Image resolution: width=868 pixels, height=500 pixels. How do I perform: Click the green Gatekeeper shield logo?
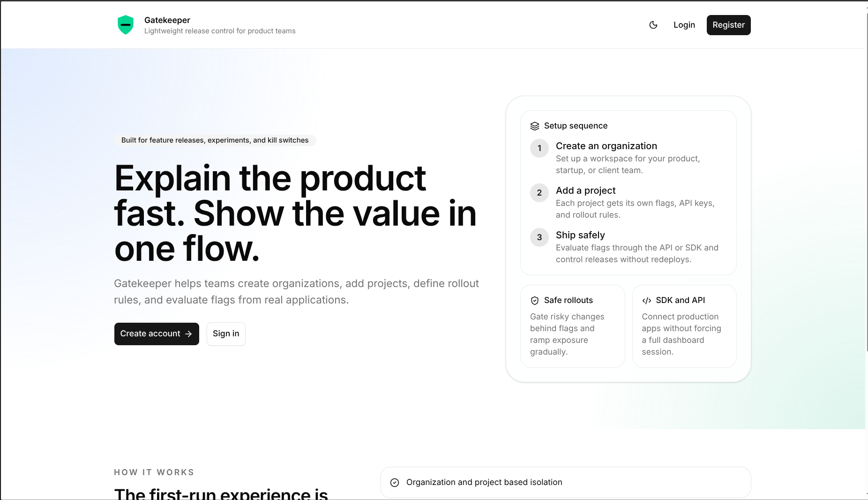(x=126, y=25)
